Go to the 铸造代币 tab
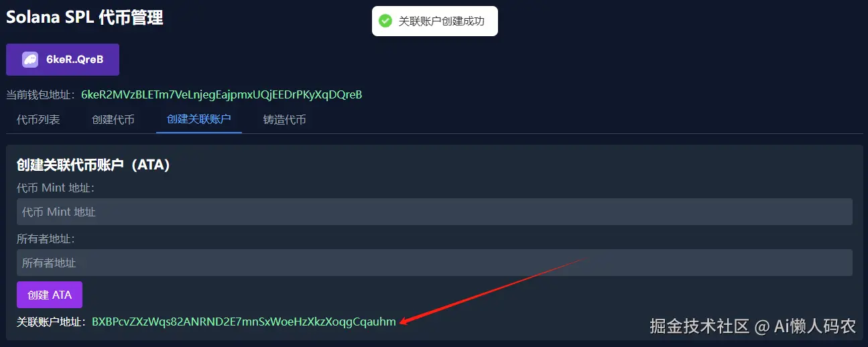This screenshot has height=347, width=868. (x=285, y=120)
